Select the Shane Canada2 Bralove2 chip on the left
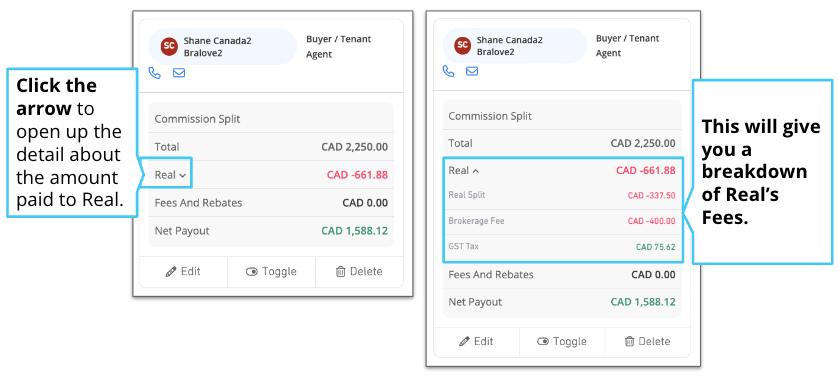Screen dimensions: 838x379 tap(222, 47)
